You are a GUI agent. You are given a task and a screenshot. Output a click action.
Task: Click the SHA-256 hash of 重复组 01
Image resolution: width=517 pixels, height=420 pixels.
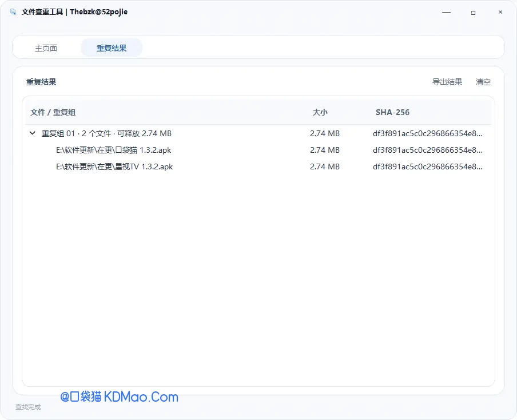point(428,133)
